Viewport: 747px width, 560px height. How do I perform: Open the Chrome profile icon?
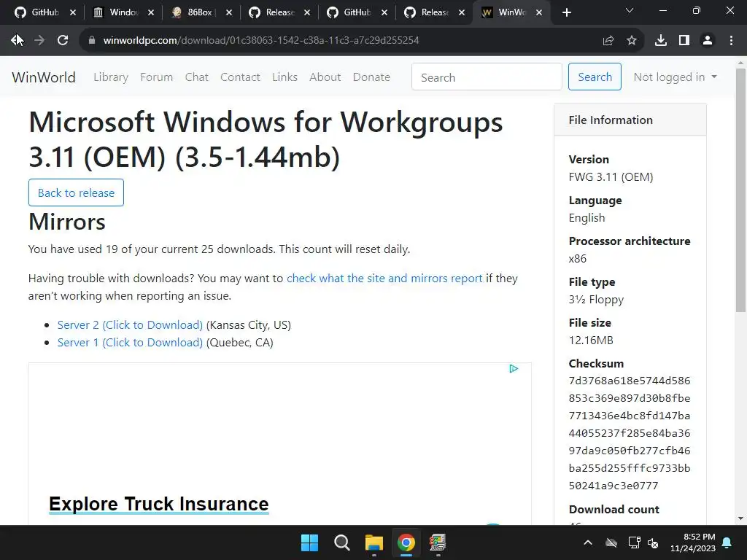point(708,41)
